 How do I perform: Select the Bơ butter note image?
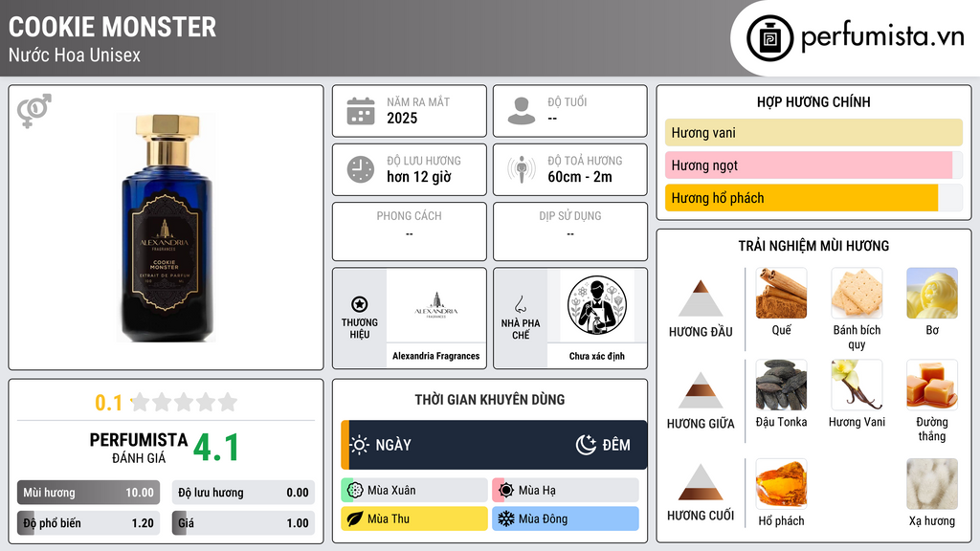[932, 294]
